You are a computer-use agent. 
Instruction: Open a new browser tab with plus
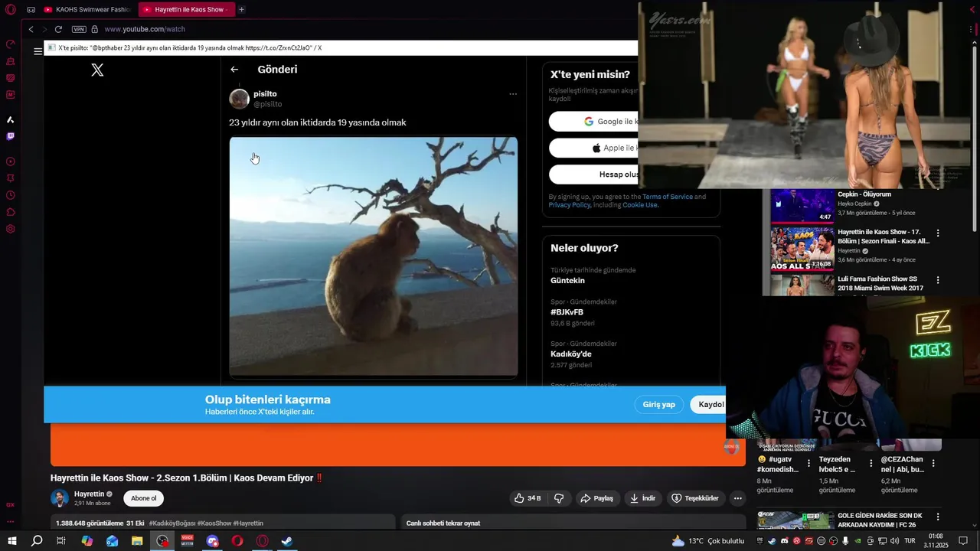click(x=241, y=10)
